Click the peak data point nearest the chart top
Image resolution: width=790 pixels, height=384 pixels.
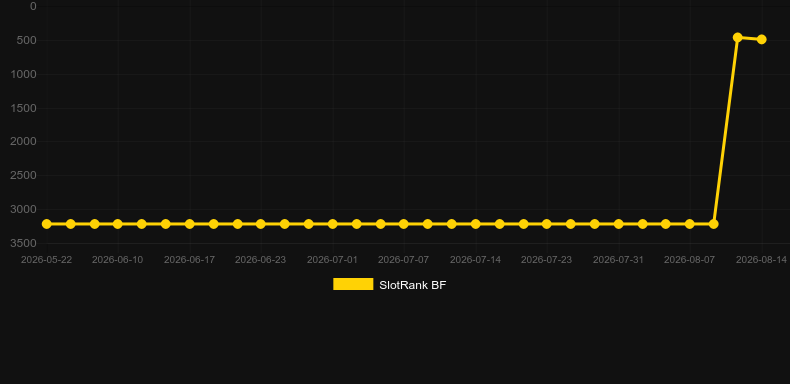738,37
